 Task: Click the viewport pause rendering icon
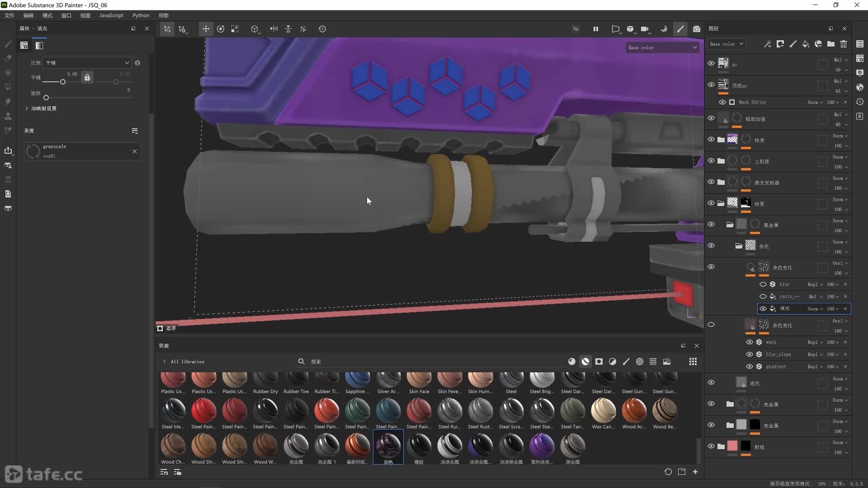pos(596,29)
